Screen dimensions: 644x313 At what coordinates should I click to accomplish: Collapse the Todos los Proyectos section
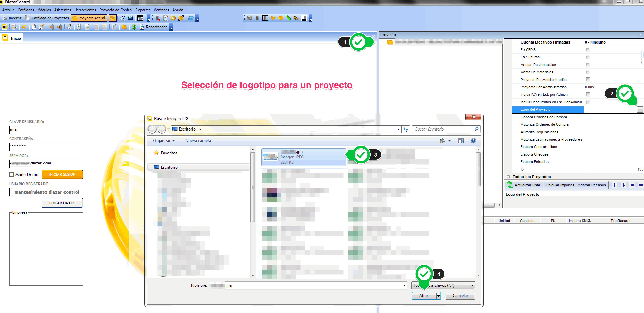click(x=508, y=177)
